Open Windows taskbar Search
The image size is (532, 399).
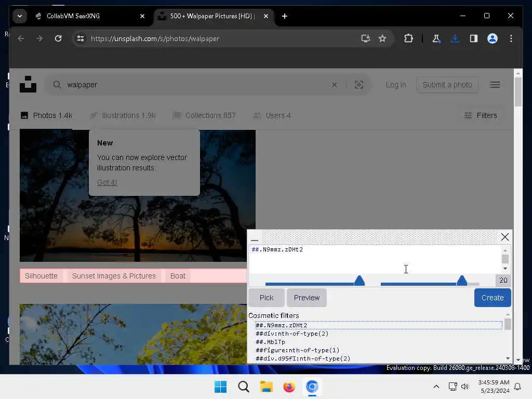pyautogui.click(x=243, y=387)
